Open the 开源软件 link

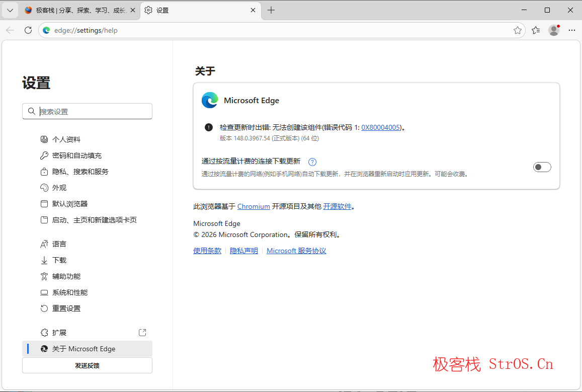337,207
